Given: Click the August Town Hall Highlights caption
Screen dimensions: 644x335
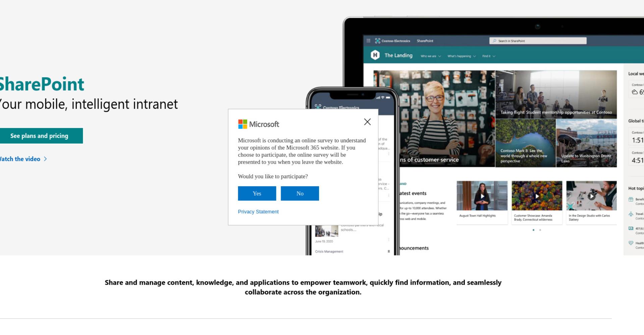Looking at the screenshot, I should pyautogui.click(x=477, y=216).
